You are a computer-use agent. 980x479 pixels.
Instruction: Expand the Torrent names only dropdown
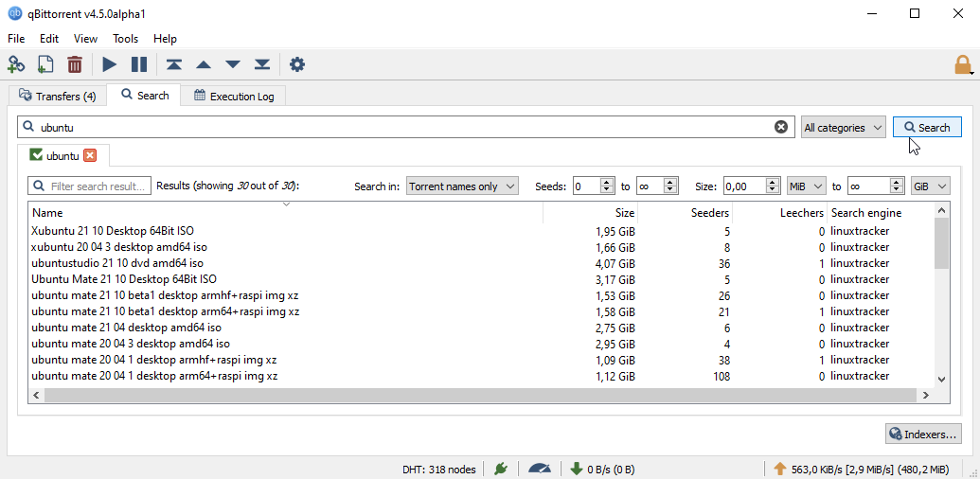[x=462, y=186]
